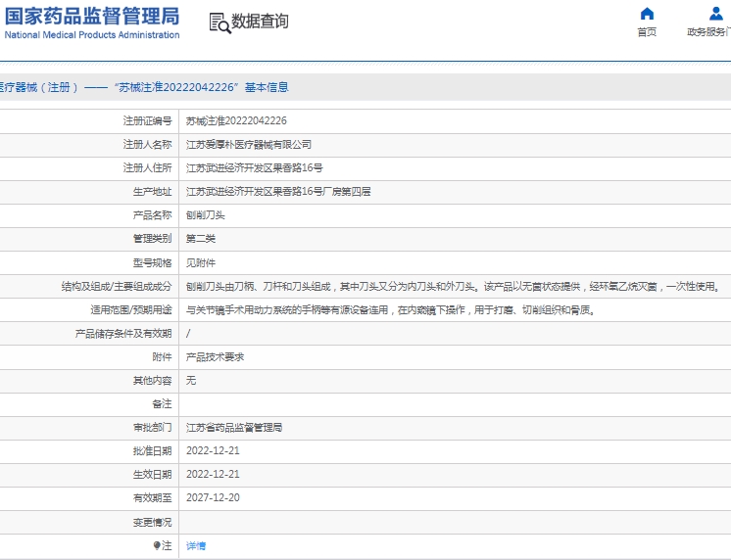The width and height of the screenshot is (731, 560).
Task: Click the 型号规格 field label
Action: (153, 262)
